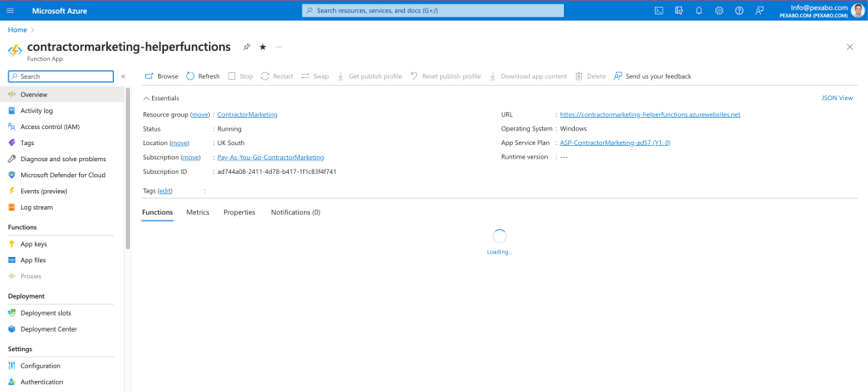Click edit link next to Tags
Screen dimensions: 868x392
[165, 191]
